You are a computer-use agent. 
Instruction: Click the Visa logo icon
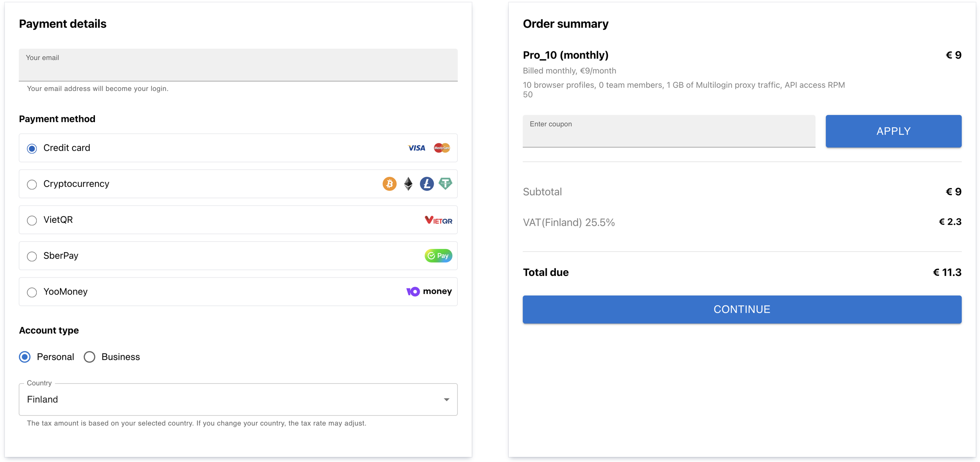416,148
